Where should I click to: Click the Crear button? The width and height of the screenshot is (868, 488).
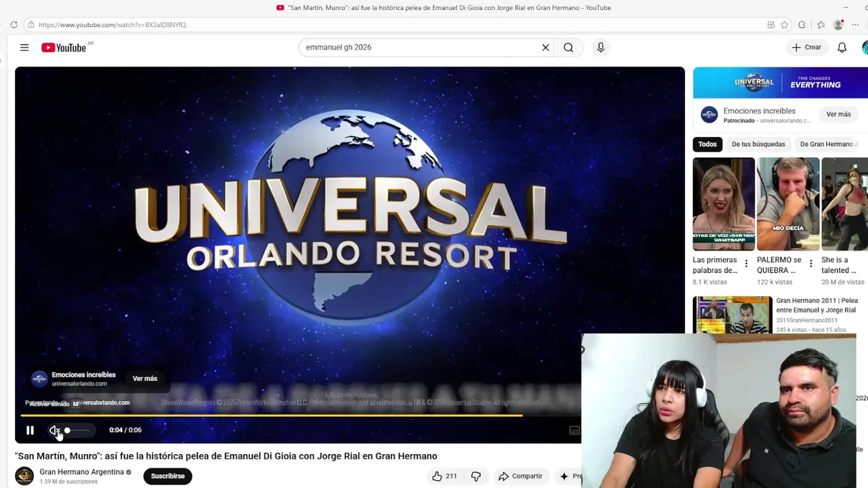click(x=806, y=47)
